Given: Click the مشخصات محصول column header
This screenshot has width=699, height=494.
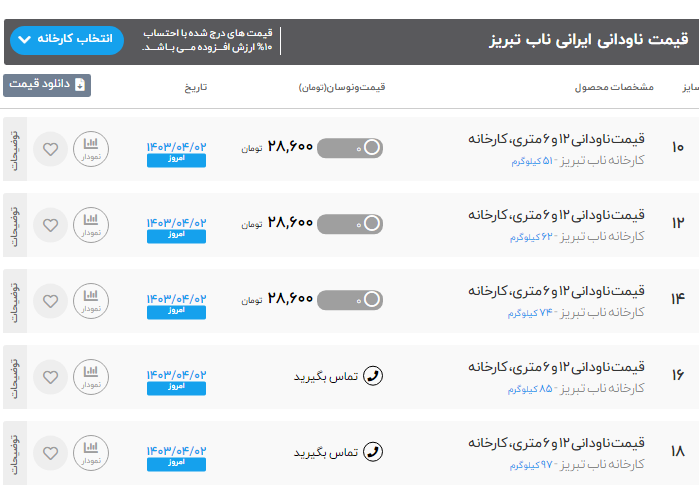Looking at the screenshot, I should click(613, 87).
